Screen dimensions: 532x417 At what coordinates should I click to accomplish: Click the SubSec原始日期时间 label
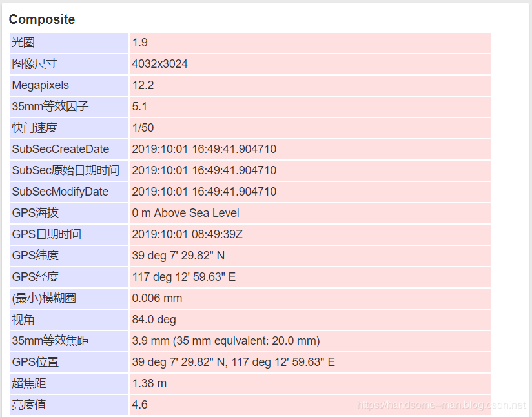(65, 170)
